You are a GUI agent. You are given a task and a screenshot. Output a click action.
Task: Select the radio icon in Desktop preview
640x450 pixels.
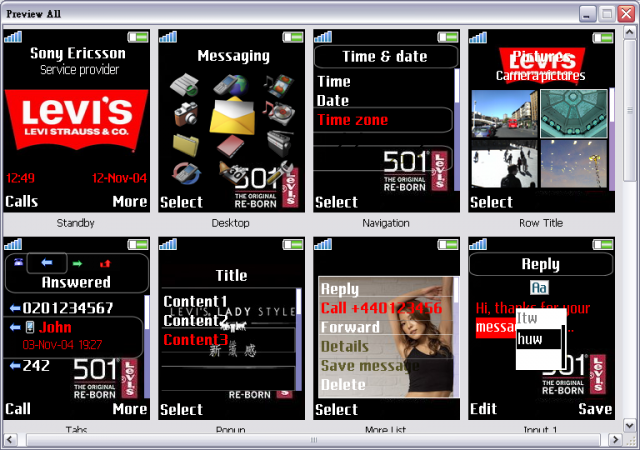coord(280,143)
